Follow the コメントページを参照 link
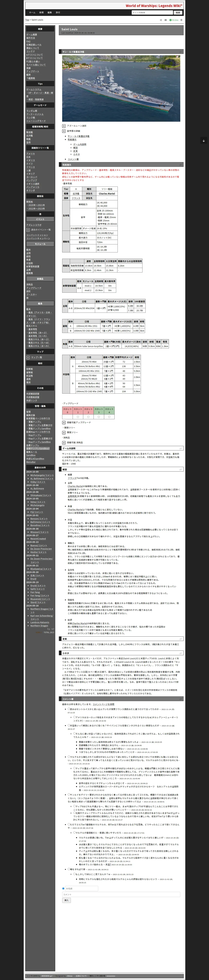Image resolution: width=209 pixels, height=980 pixels. [103, 705]
